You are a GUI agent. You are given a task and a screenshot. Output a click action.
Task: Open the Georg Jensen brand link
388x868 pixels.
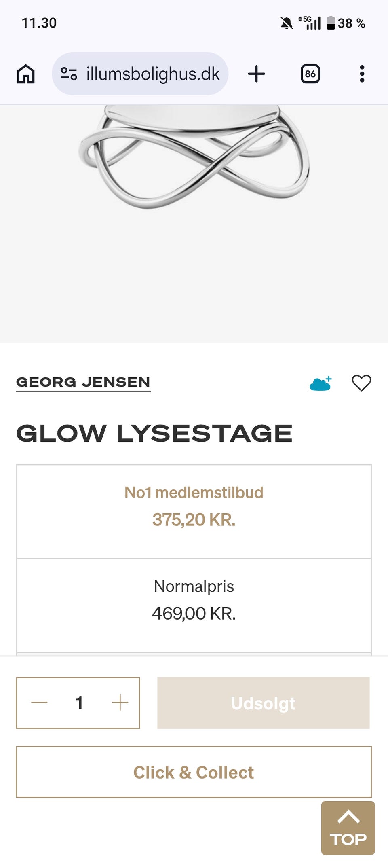[x=83, y=382]
